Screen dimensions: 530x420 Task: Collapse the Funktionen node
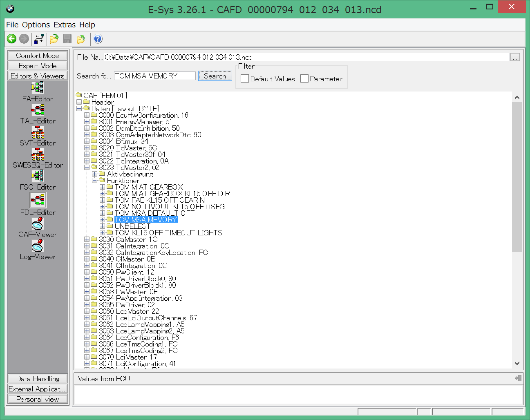click(95, 181)
